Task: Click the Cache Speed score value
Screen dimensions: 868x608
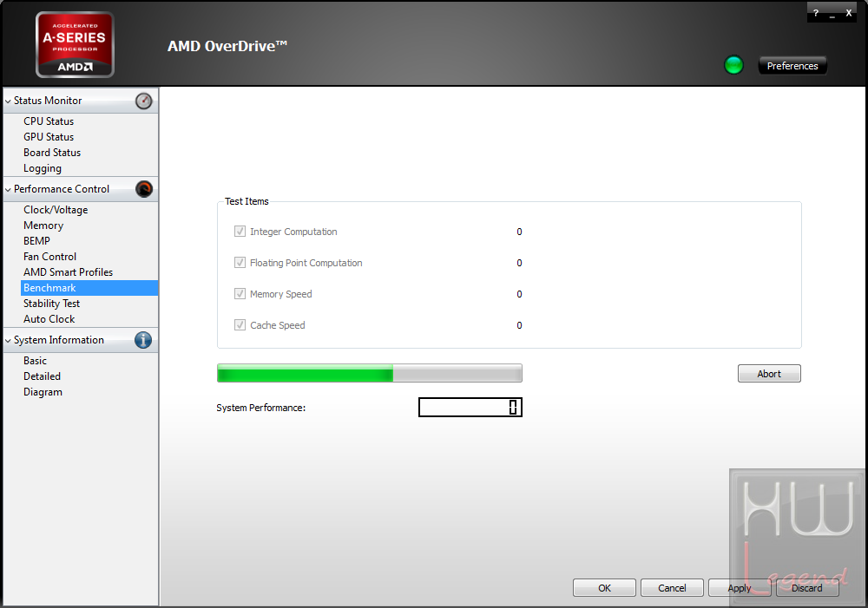Action: coord(519,324)
